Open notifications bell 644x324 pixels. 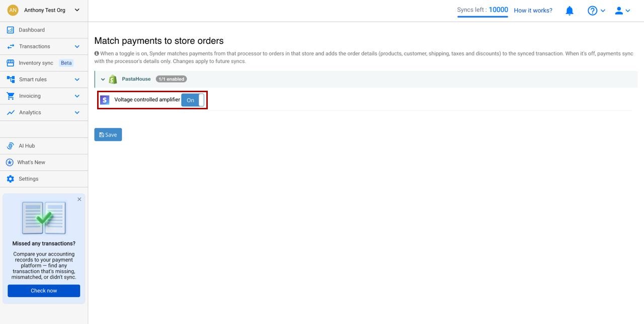coord(570,11)
